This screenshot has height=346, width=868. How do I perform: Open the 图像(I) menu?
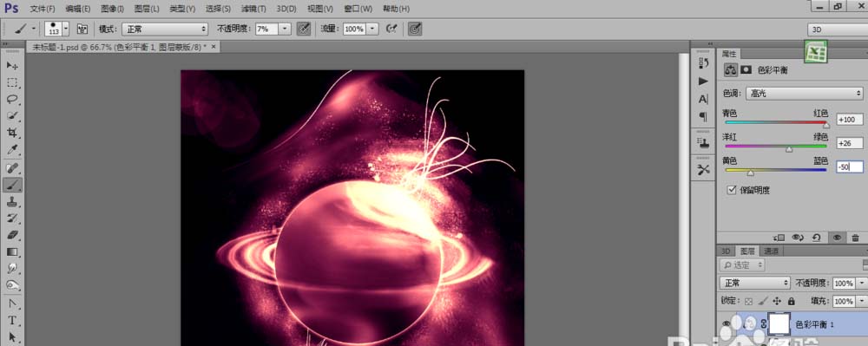coord(112,9)
